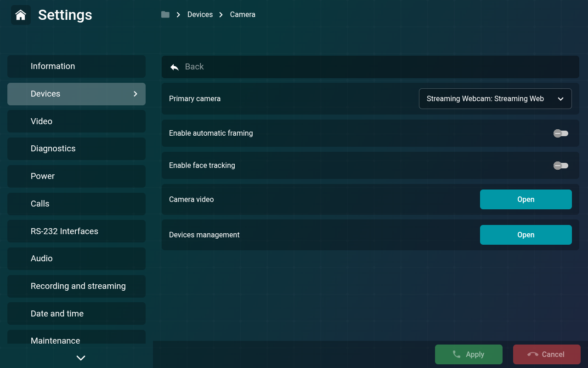Screen dimensions: 588x368
Task: Select Camera in the breadcrumb trail
Action: pyautogui.click(x=243, y=14)
